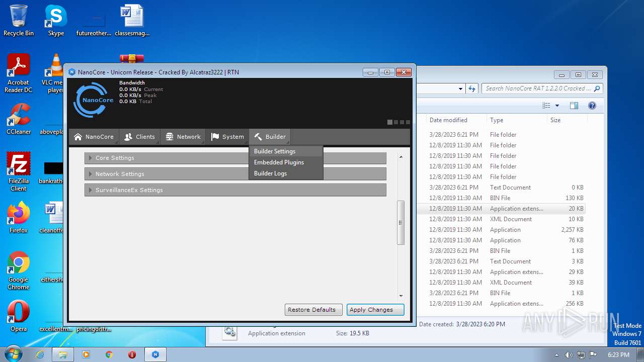The width and height of the screenshot is (644, 362).
Task: Click the NanoCore window title icon
Action: [x=72, y=72]
